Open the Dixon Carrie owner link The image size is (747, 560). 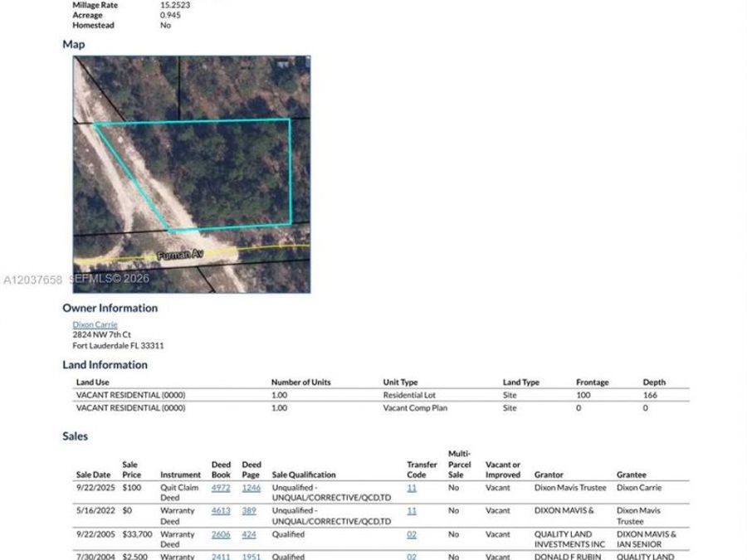point(95,324)
